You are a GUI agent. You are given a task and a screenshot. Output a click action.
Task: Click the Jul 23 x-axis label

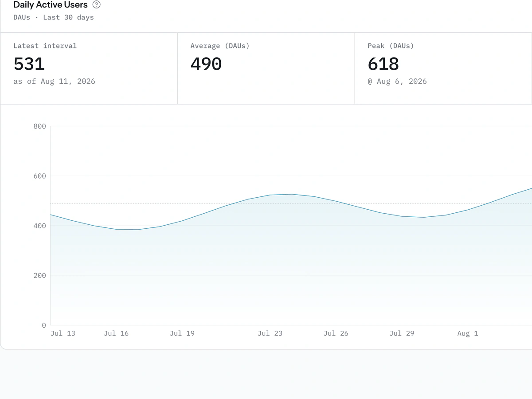tap(270, 333)
